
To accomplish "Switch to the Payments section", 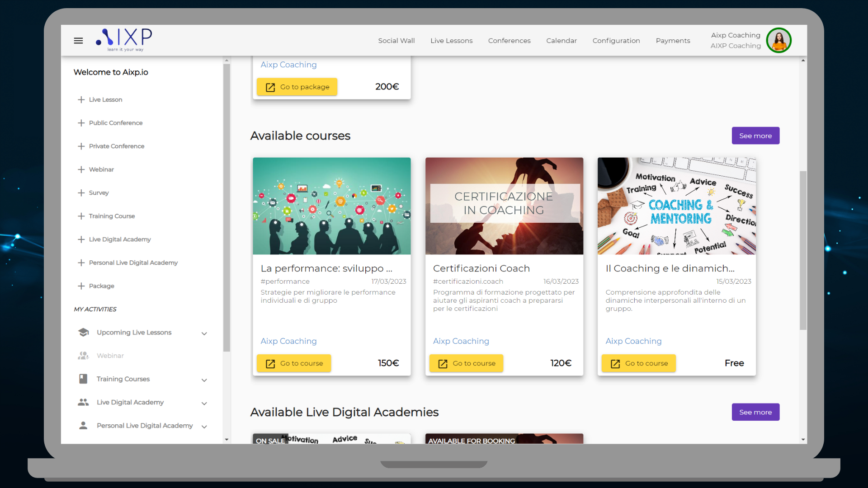I will pyautogui.click(x=673, y=40).
